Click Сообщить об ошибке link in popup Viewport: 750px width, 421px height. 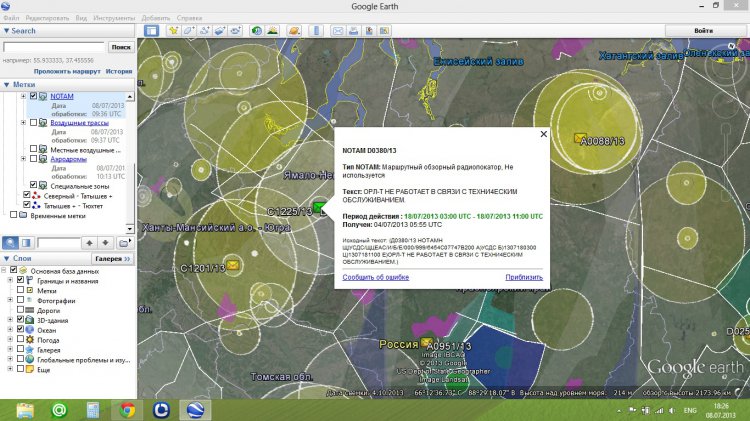tap(375, 277)
